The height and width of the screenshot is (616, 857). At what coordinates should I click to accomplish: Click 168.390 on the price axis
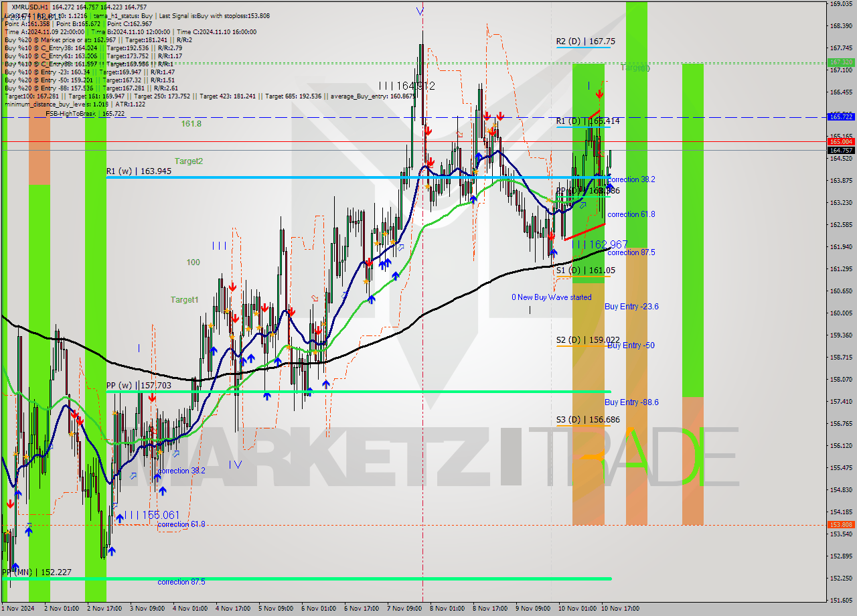841,26
